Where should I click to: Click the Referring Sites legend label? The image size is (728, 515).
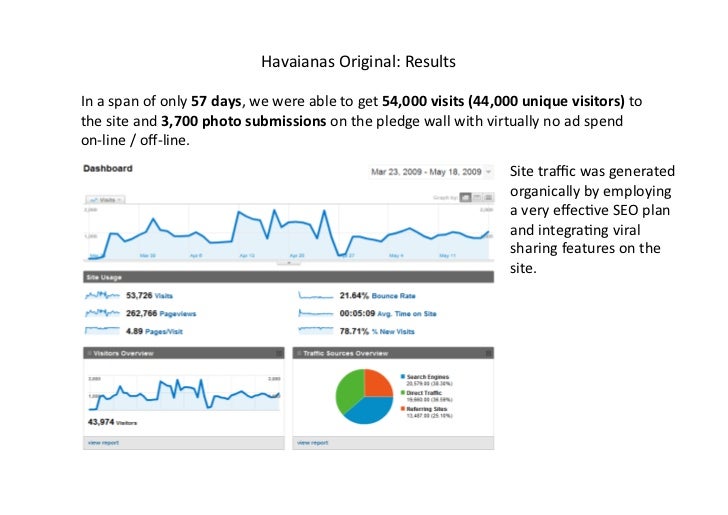pyautogui.click(x=427, y=409)
